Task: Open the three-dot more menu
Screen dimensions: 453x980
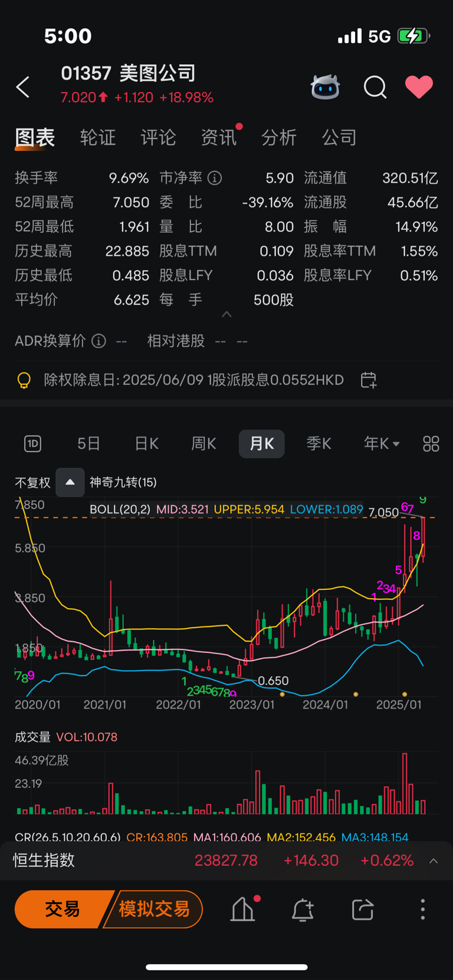Action: tap(422, 909)
